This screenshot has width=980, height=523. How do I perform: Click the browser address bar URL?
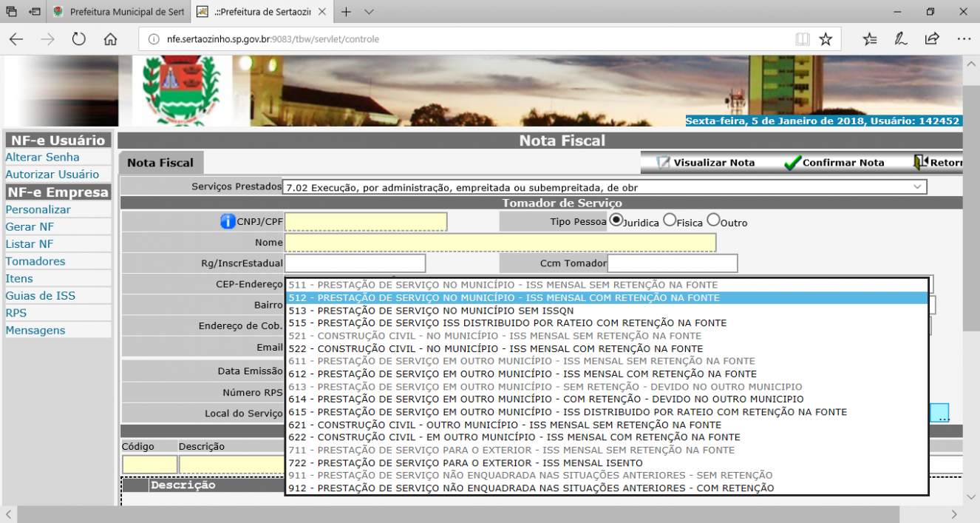pyautogui.click(x=273, y=39)
